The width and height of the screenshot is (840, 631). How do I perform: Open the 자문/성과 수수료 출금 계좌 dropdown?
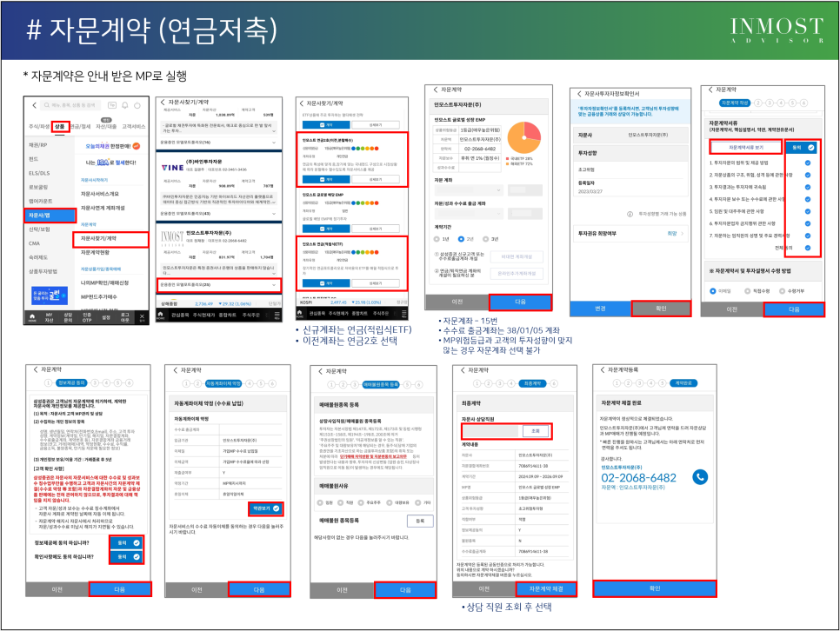click(469, 214)
